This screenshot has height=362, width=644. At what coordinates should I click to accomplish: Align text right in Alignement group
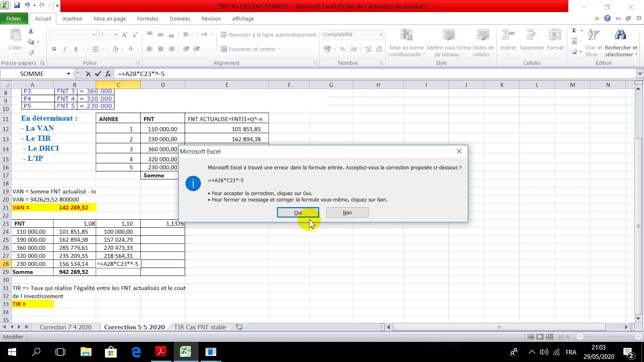coord(172,49)
